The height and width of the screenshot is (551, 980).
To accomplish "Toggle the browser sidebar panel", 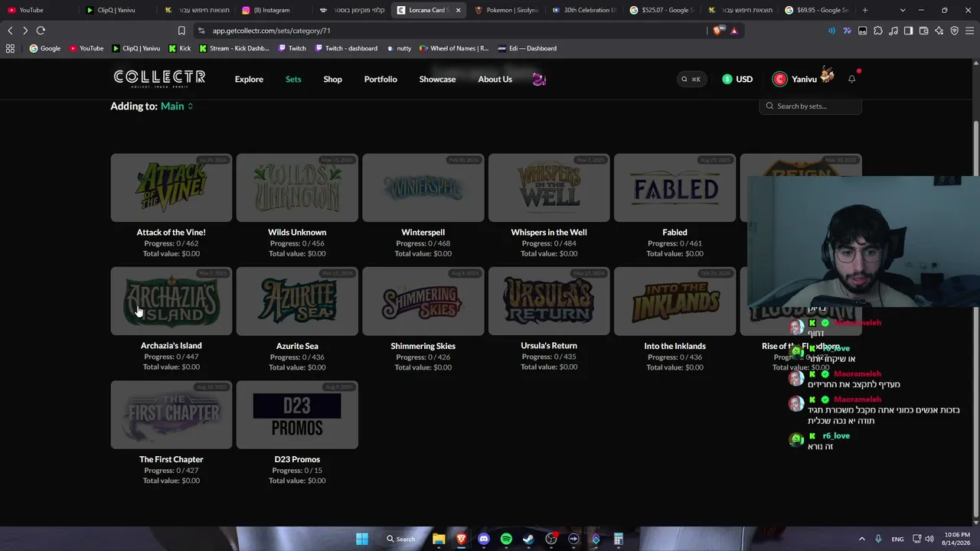I will click(x=908, y=31).
